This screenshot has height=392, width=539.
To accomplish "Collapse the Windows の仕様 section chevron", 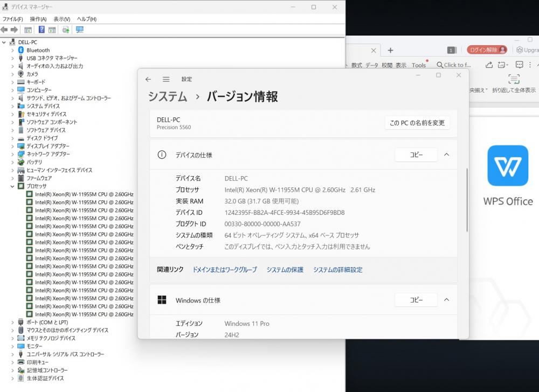I will click(x=446, y=300).
